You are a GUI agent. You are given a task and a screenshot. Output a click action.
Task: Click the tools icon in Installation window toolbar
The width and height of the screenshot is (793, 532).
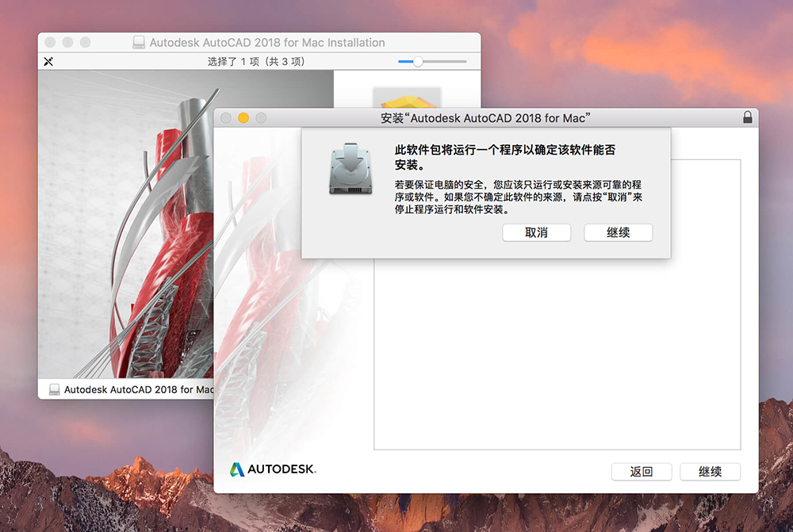point(48,62)
